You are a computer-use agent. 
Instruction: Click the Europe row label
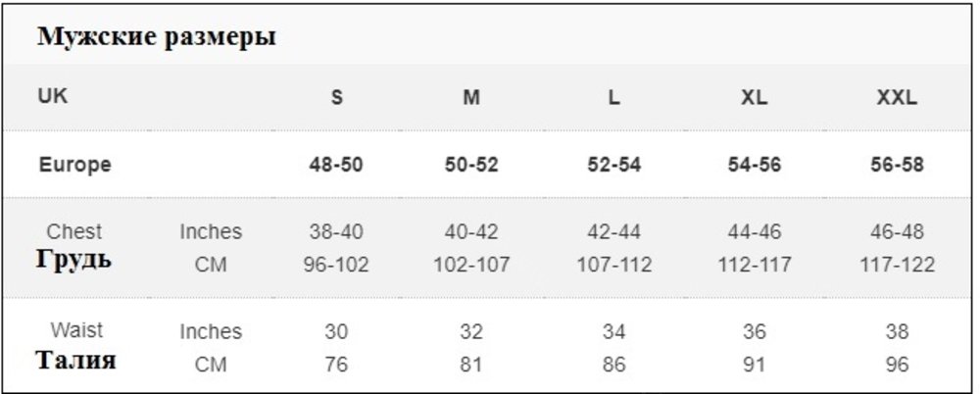pos(74,165)
